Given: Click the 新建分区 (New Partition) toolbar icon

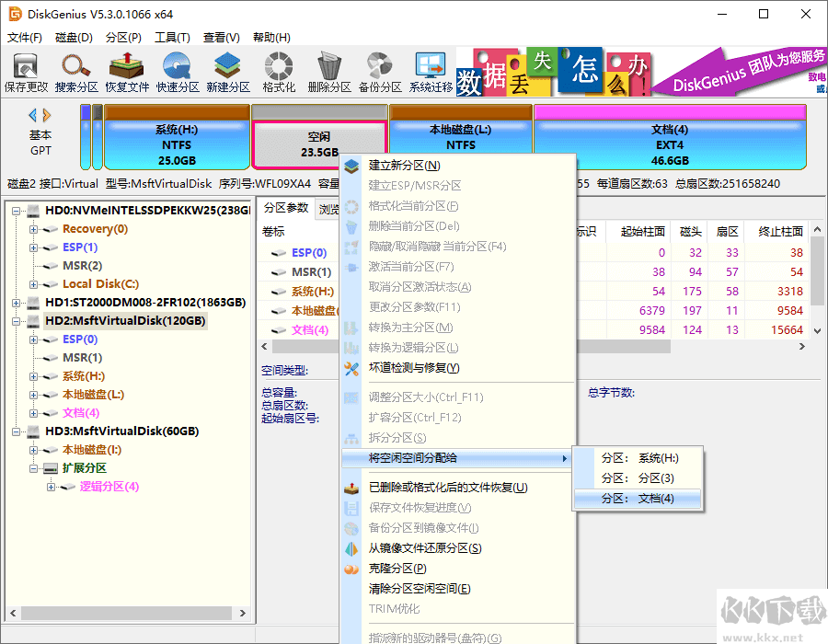Looking at the screenshot, I should click(x=228, y=72).
